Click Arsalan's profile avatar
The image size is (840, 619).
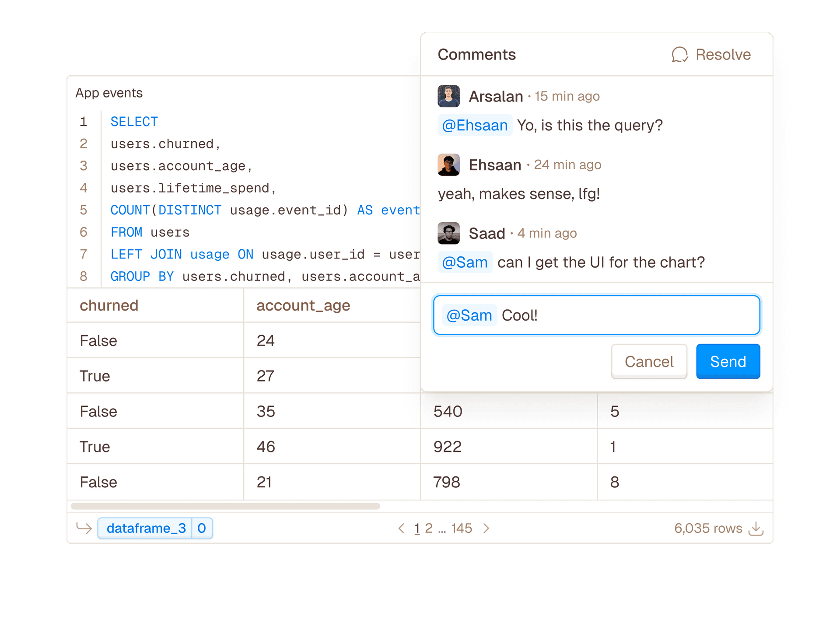(448, 96)
